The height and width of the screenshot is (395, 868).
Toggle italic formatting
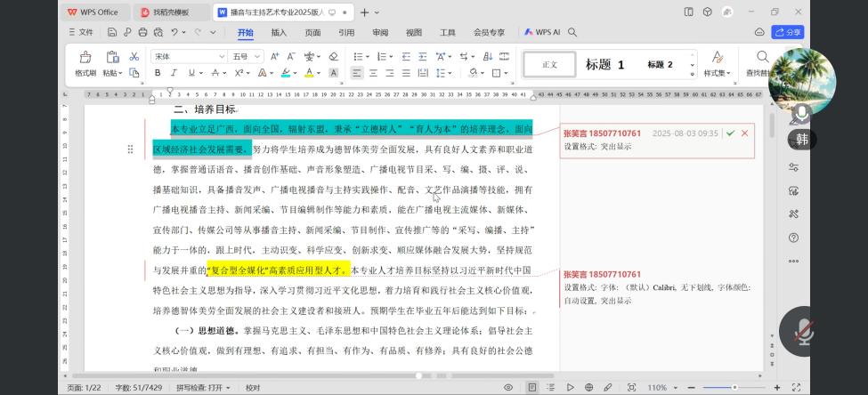click(x=174, y=73)
